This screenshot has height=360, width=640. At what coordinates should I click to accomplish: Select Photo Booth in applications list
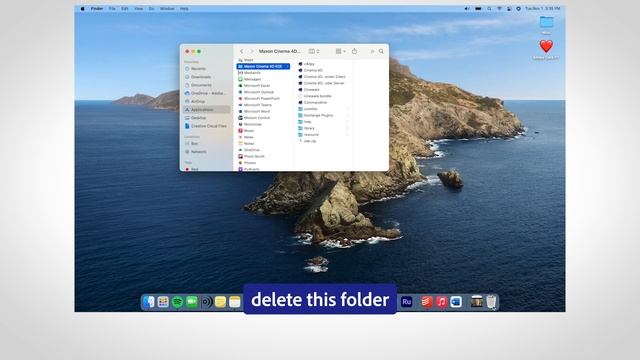pyautogui.click(x=254, y=156)
